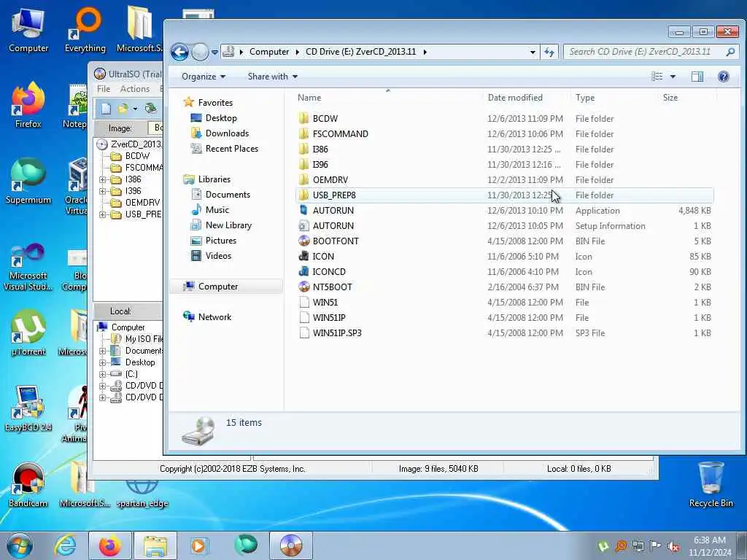Click the Refresh button beside address bar
747x560 pixels.
pos(549,52)
